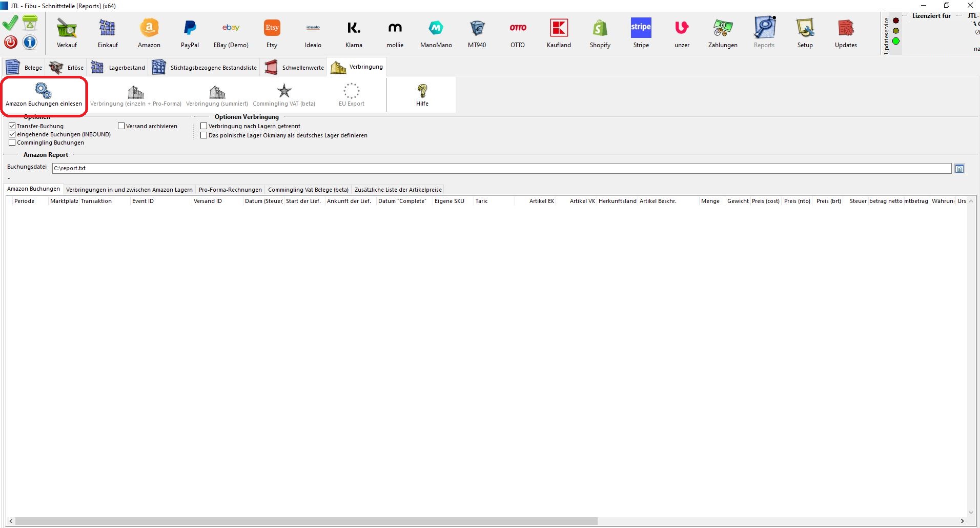Image resolution: width=980 pixels, height=528 pixels.
Task: Click the horizontal scrollbar of the table
Action: pyautogui.click(x=307, y=521)
